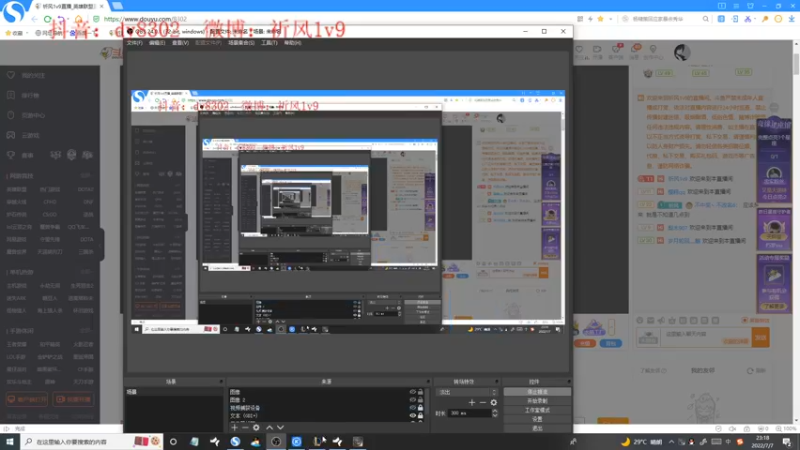
Task: Open source properties gear in sources toolbar
Action: click(256, 428)
